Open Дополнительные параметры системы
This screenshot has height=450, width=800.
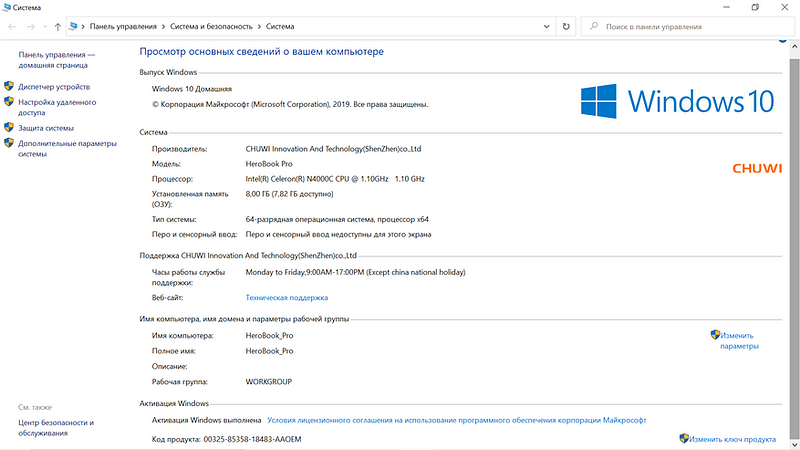pos(67,148)
